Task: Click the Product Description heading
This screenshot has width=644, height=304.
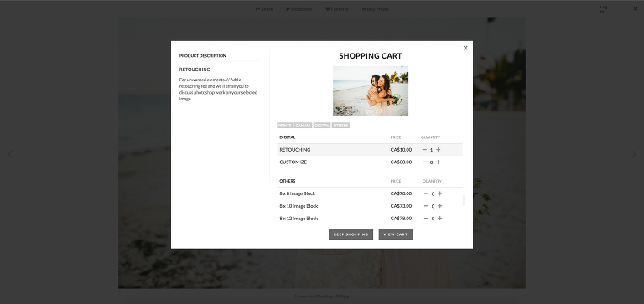Action: (x=202, y=56)
